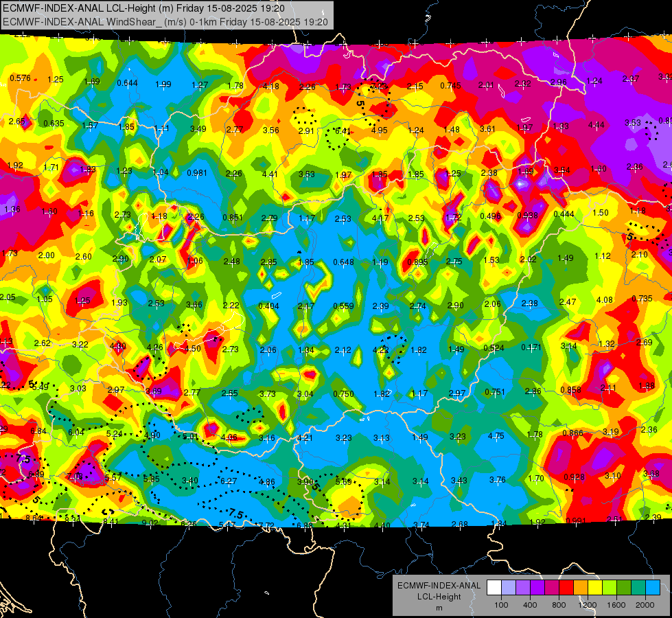Click the map value 0.981
The image size is (672, 618).
click(x=197, y=173)
